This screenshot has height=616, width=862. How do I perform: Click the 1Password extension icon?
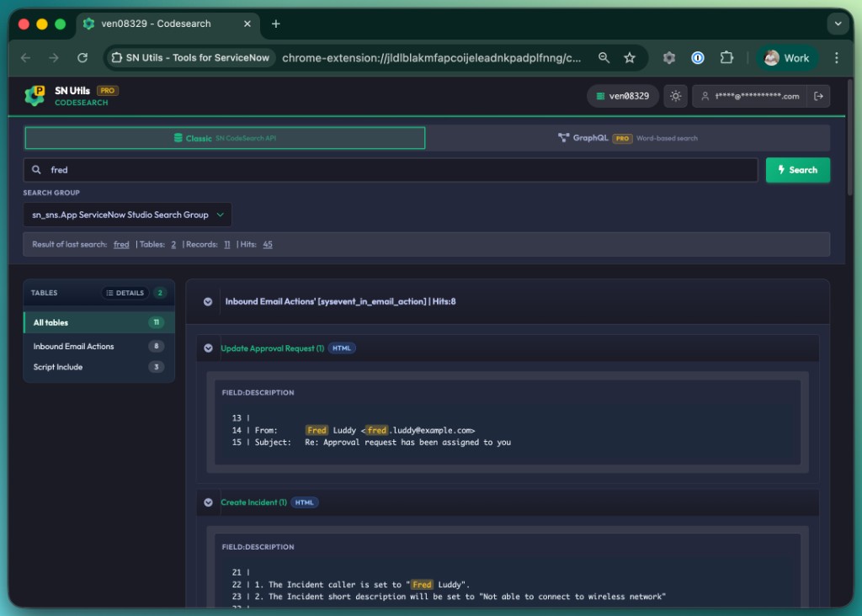tap(698, 58)
